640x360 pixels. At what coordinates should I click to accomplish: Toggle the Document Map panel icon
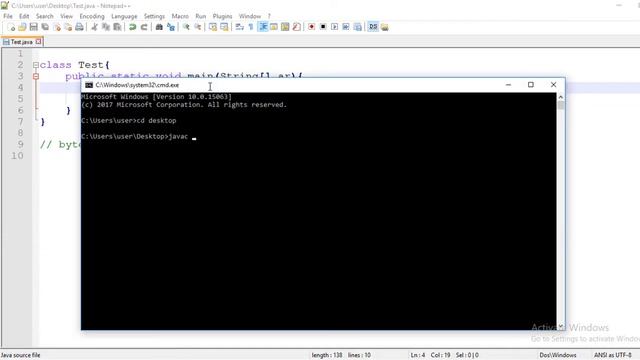285,27
